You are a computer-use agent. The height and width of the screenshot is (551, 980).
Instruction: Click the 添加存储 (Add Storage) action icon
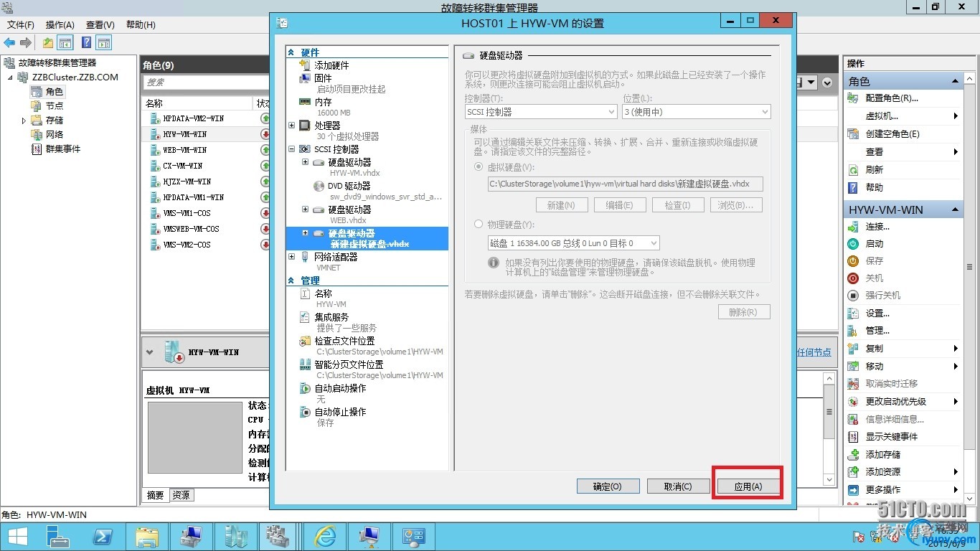[853, 455]
